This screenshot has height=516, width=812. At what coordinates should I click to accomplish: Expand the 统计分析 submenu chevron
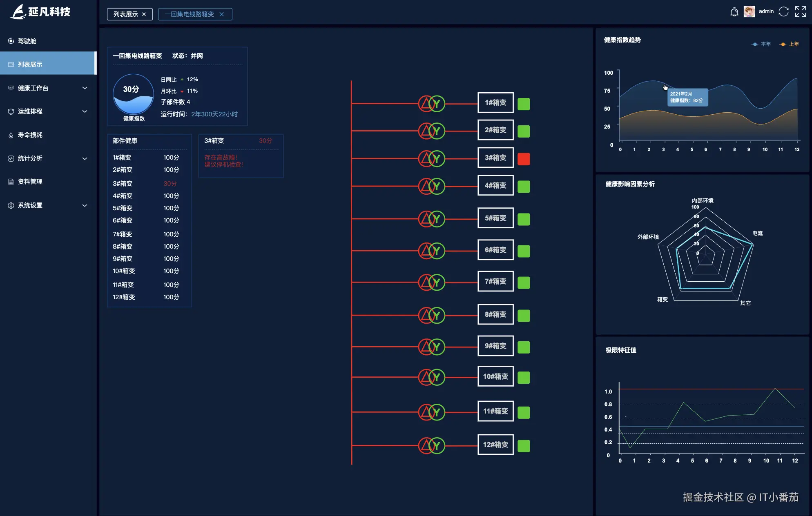(85, 158)
